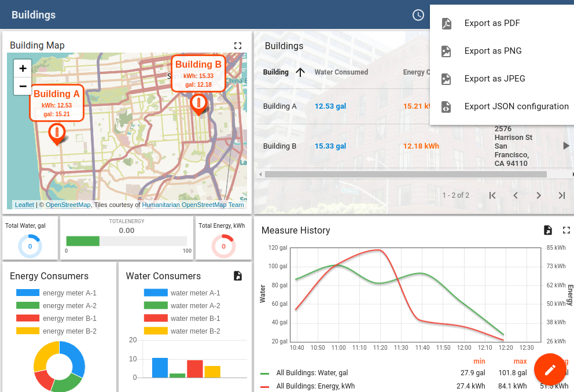Screen dimensions: 574x392
Task: Select Export as PDF
Action: (x=492, y=23)
